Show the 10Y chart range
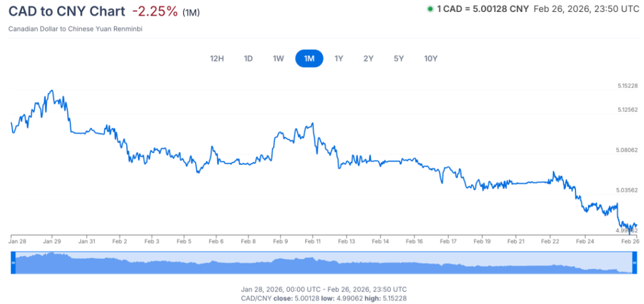 [x=431, y=59]
